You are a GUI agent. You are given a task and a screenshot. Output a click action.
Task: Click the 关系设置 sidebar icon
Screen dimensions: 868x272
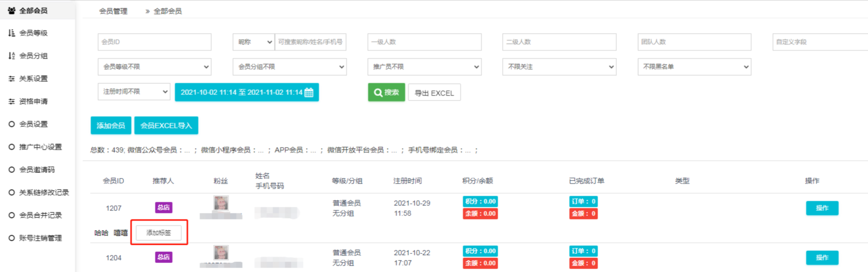pos(12,79)
